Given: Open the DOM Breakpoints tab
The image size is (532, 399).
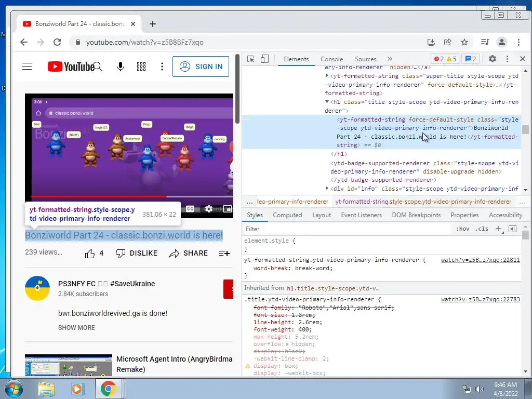Looking at the screenshot, I should point(416,215).
